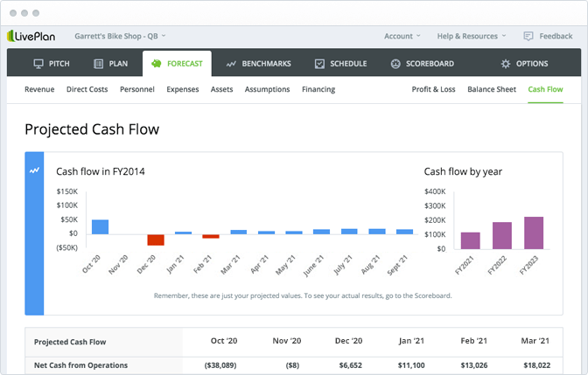Click the Scoreboard gauge icon

pos(395,64)
